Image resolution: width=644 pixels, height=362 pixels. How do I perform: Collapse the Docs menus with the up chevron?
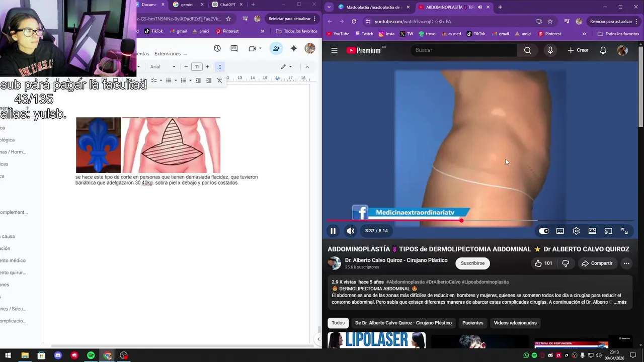307,67
